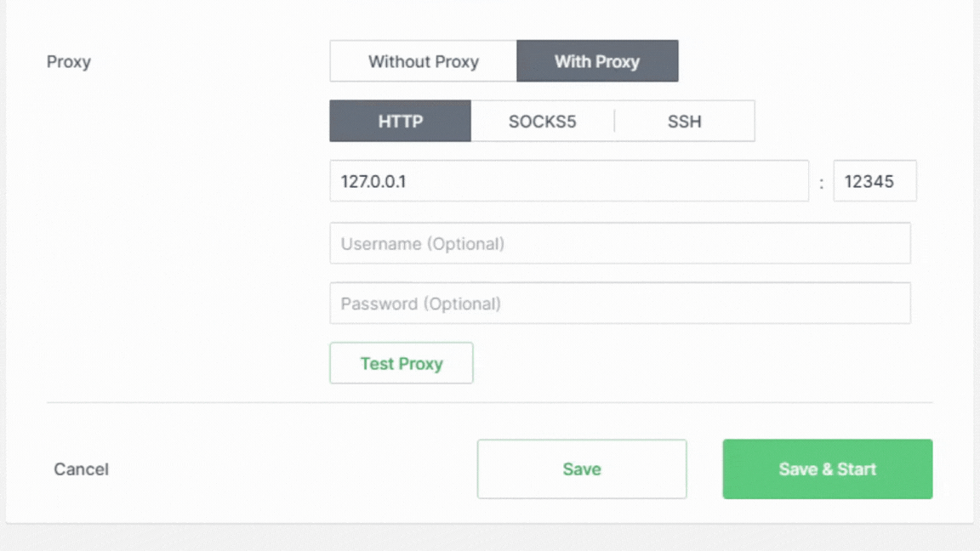This screenshot has width=980, height=551.
Task: Click the outlined Test Proxy button text
Action: click(x=402, y=364)
